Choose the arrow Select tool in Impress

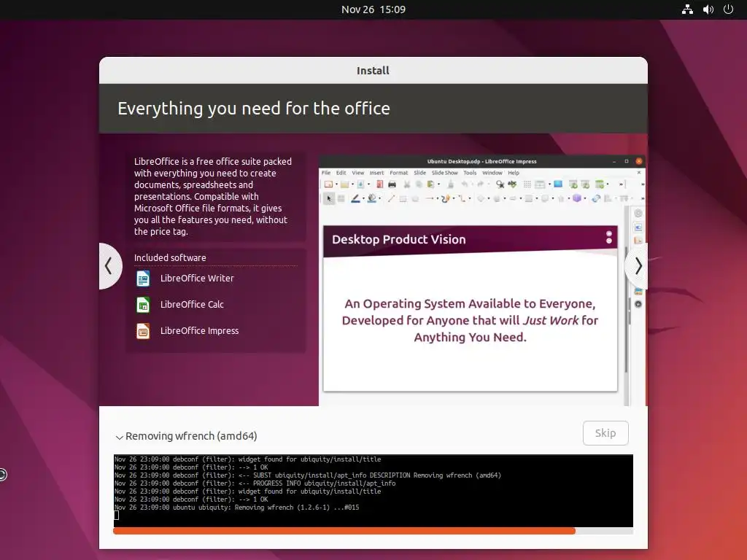pyautogui.click(x=329, y=198)
